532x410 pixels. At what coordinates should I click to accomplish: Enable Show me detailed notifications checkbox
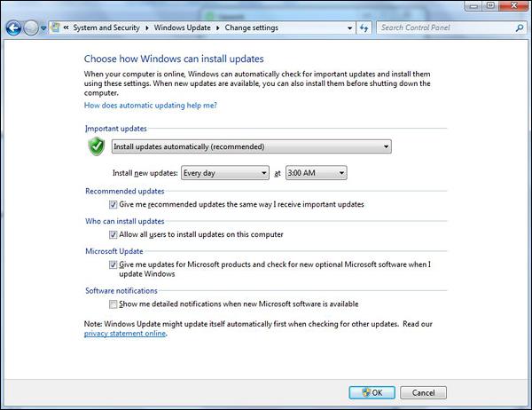[x=113, y=304]
